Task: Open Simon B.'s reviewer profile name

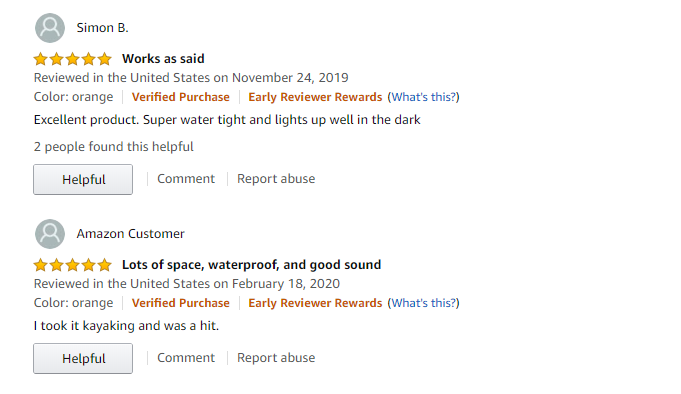Action: pyautogui.click(x=102, y=28)
